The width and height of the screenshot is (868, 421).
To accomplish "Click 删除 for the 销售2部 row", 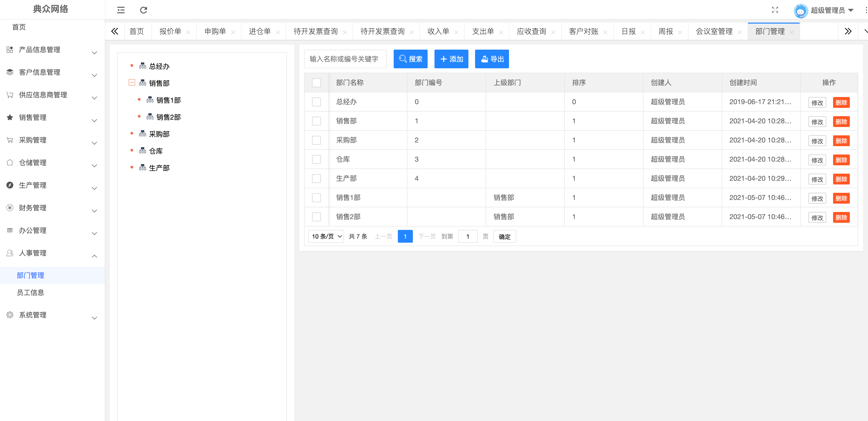I will pos(841,217).
